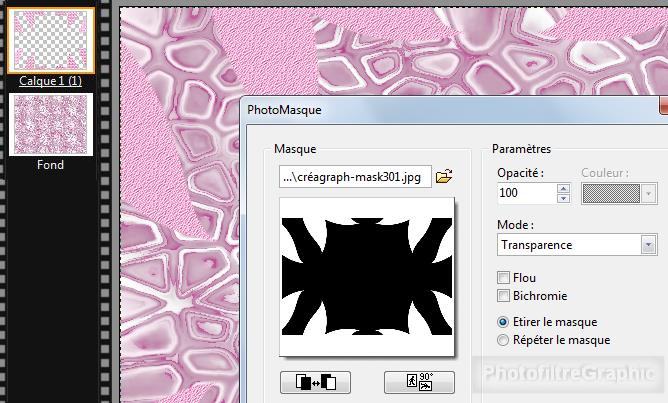The image size is (668, 403).
Task: Click the mask filename path field
Action: (x=355, y=177)
